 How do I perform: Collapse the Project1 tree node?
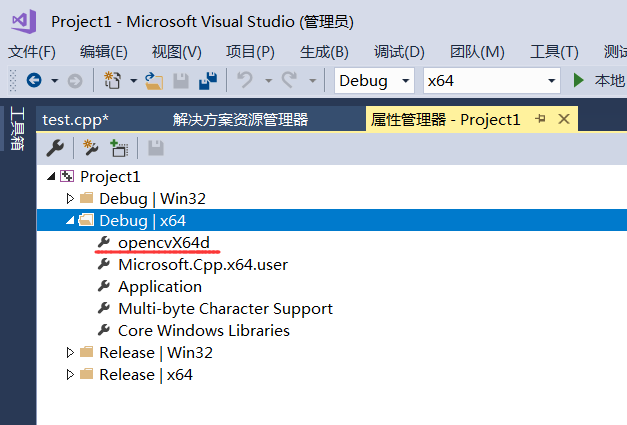pyautogui.click(x=51, y=176)
